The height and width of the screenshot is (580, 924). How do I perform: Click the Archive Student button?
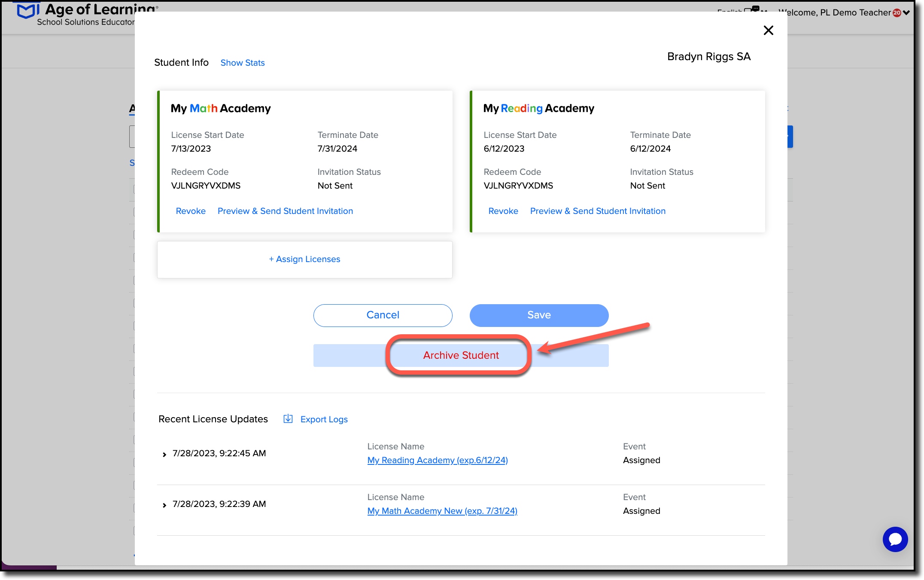pyautogui.click(x=460, y=355)
